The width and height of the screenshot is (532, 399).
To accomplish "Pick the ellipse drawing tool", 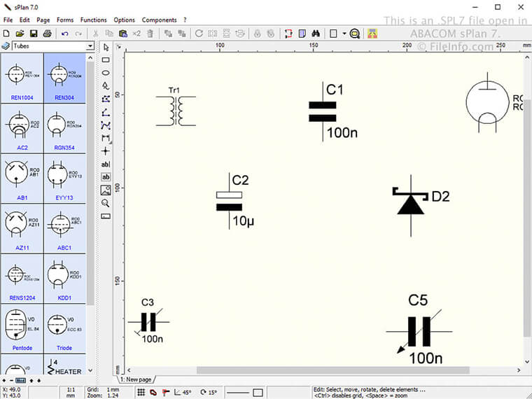I will point(106,73).
